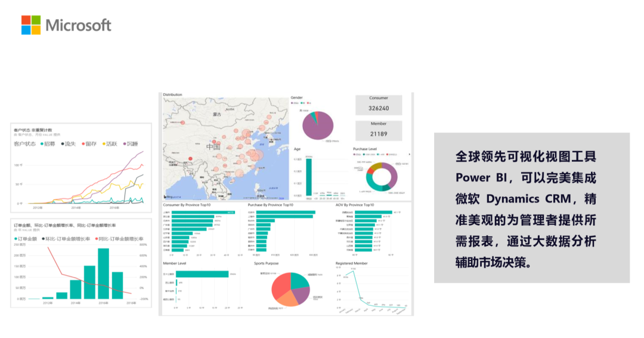
Task: Select the 活跃 legend entry
Action: 110,144
